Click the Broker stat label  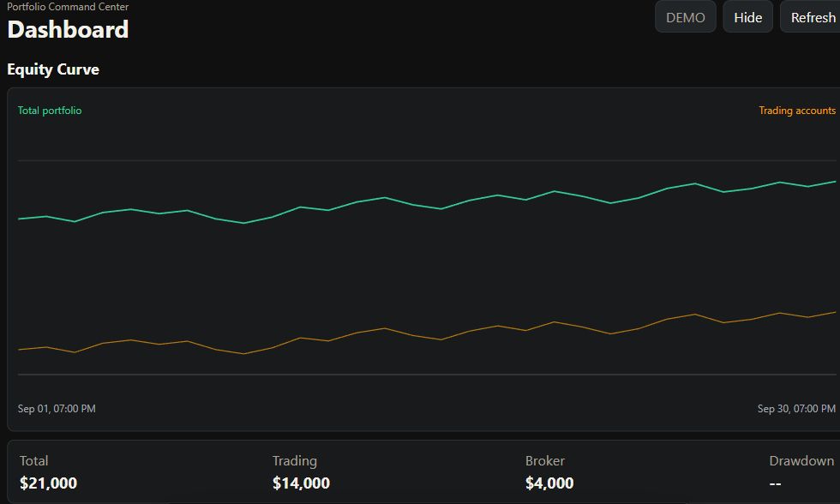click(x=545, y=460)
